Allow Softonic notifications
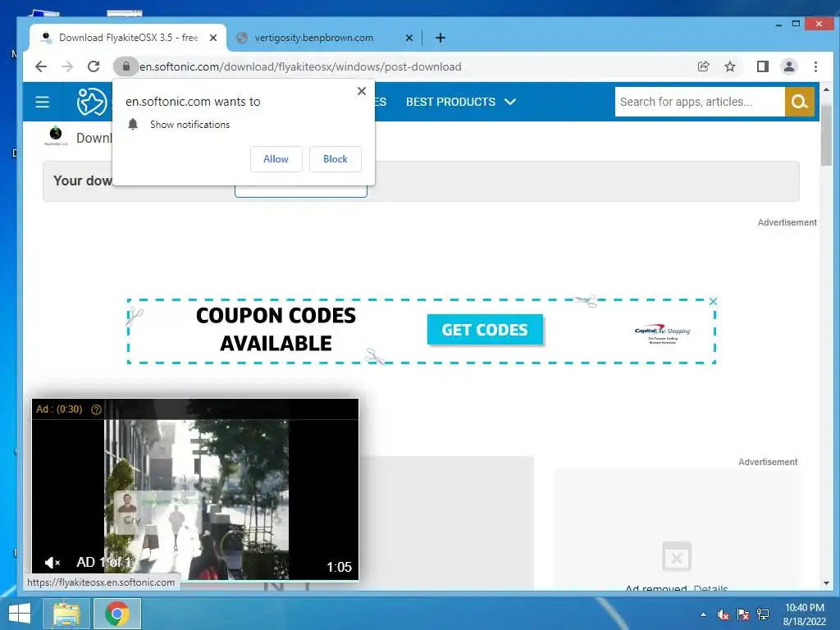The image size is (840, 630). click(276, 159)
